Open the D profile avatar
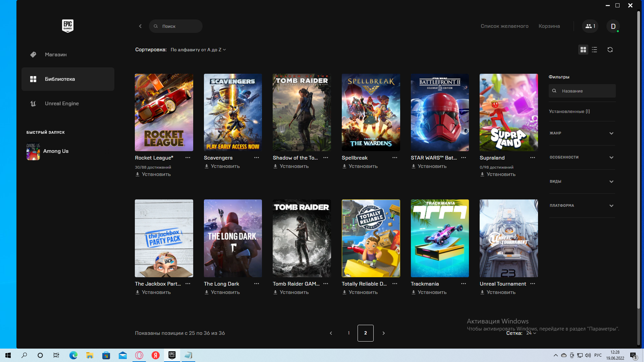Screen dimensions: 644x362 613,26
